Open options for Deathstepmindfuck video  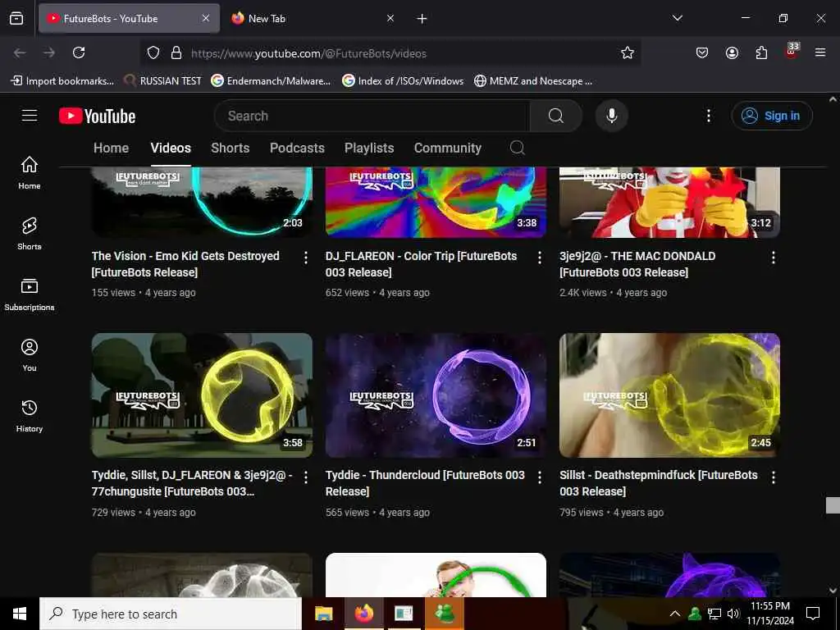click(x=773, y=477)
